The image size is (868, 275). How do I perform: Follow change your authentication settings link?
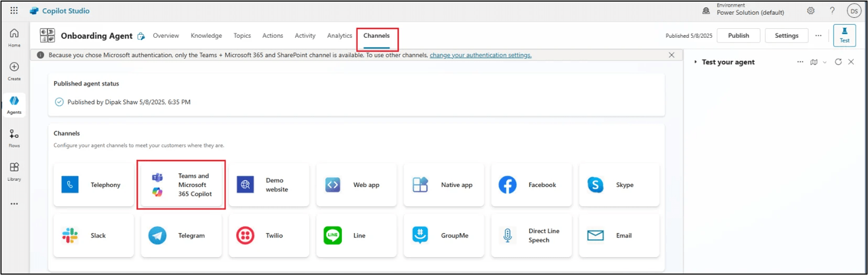pyautogui.click(x=480, y=55)
